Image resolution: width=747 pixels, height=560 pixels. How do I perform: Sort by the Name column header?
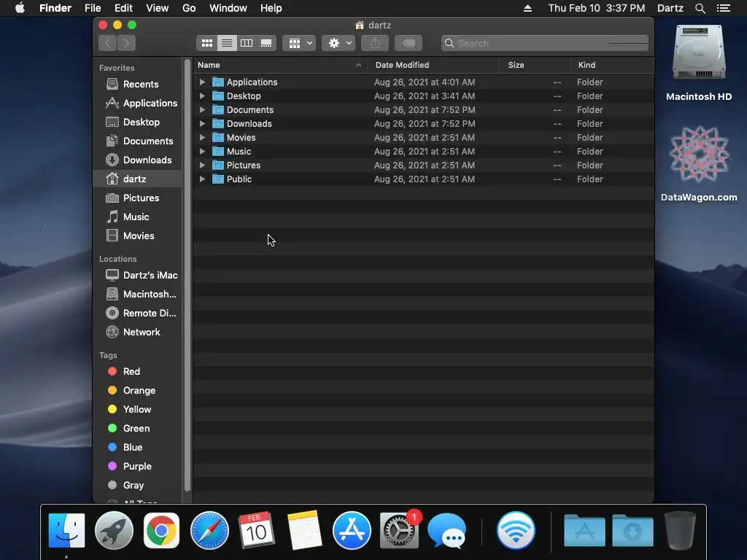(280, 65)
